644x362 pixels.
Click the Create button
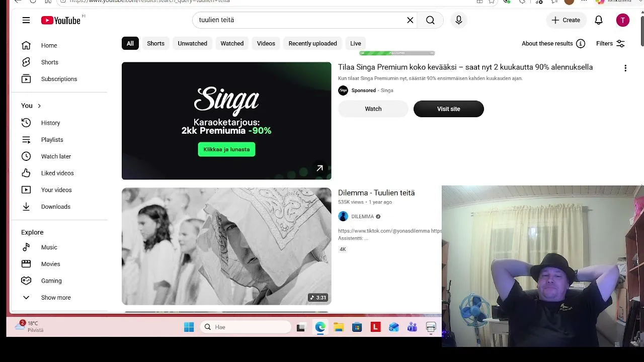tap(566, 20)
